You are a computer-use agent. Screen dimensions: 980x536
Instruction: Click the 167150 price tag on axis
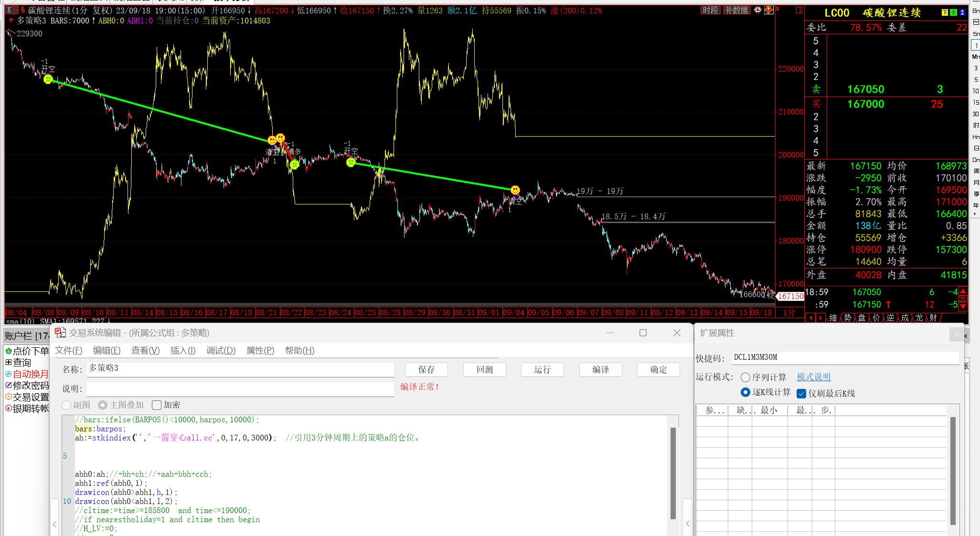tap(791, 296)
